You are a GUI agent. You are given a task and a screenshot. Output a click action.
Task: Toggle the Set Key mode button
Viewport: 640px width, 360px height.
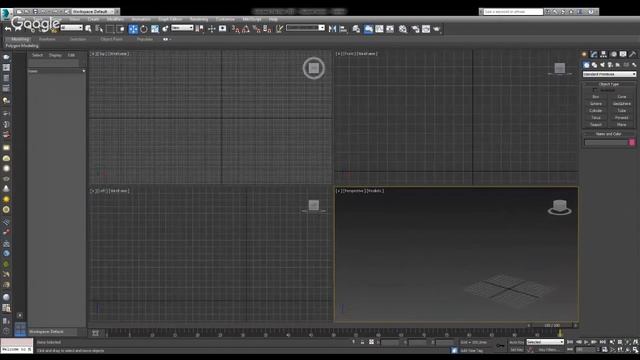[516, 350]
